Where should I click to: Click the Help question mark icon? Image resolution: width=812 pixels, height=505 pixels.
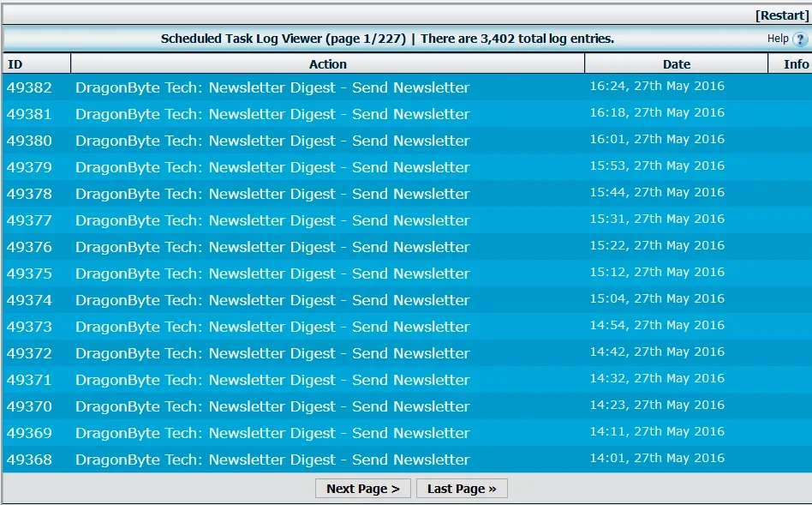point(800,39)
